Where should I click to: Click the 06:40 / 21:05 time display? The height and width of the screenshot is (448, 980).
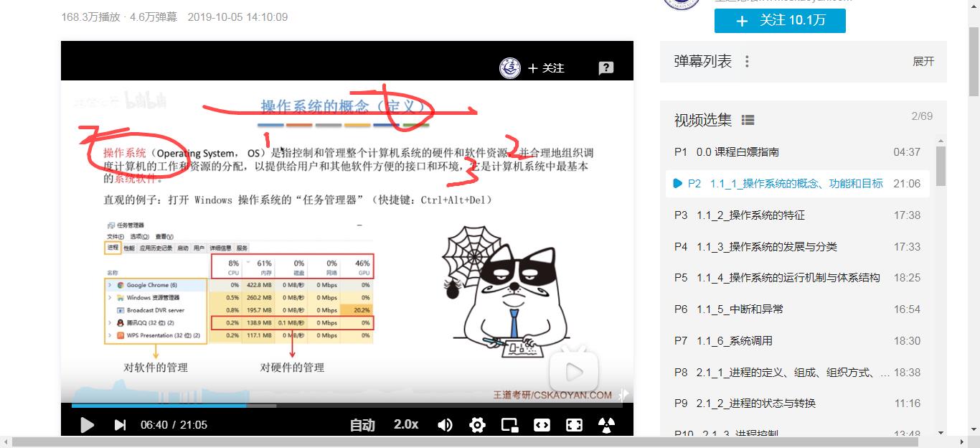click(x=174, y=425)
